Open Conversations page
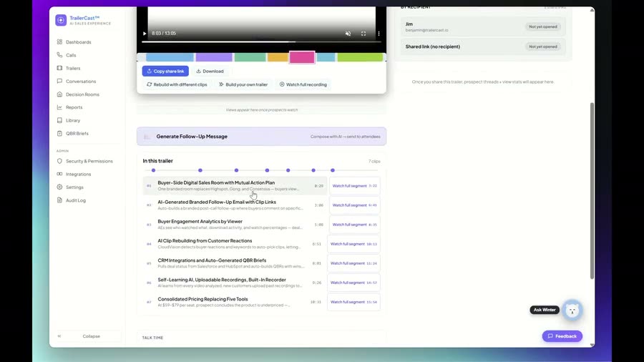The image size is (644, 362). (80, 82)
